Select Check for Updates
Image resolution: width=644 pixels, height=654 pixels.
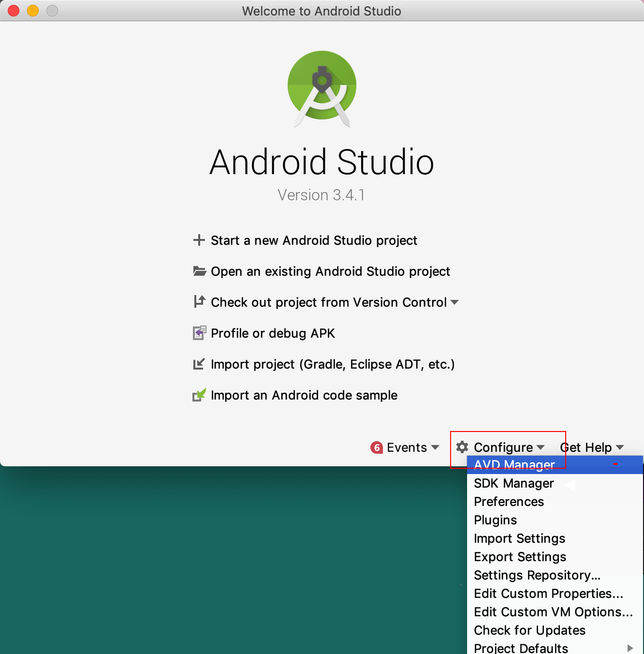[555, 630]
